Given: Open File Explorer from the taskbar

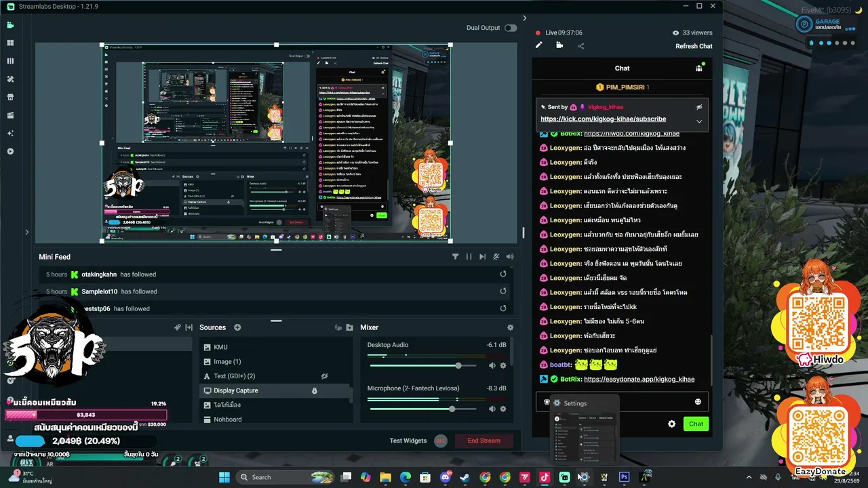Looking at the screenshot, I should tap(385, 477).
